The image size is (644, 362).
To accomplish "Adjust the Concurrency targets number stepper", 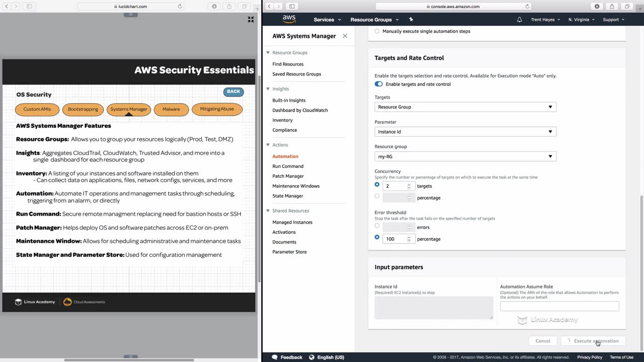I will coord(409,186).
